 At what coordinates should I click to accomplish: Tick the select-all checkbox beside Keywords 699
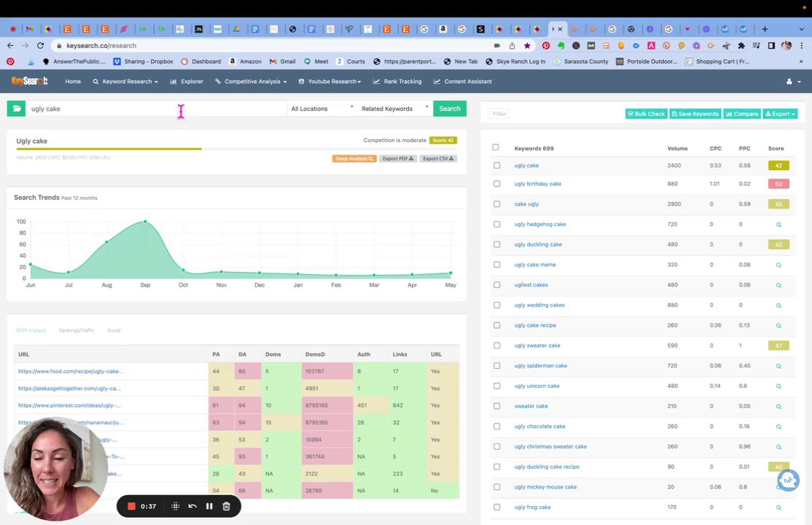pos(496,147)
